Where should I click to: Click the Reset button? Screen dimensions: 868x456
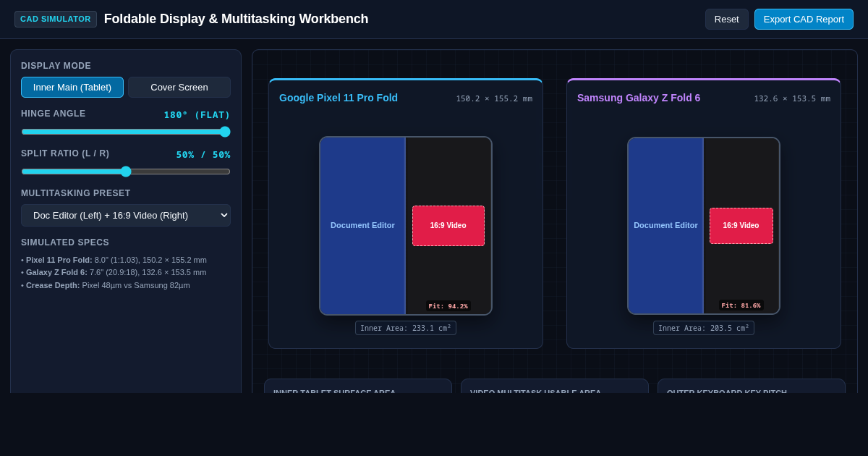click(x=726, y=19)
